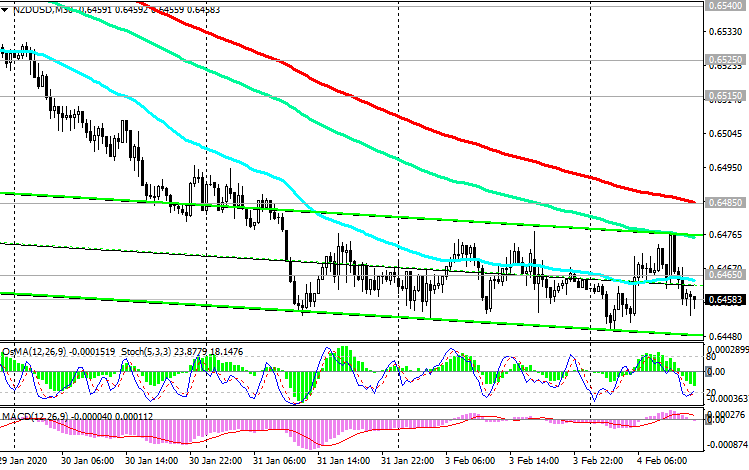This screenshot has height=470, width=749.
Task: Click the NZDUSD,M30 chart title text
Action: coord(44,9)
